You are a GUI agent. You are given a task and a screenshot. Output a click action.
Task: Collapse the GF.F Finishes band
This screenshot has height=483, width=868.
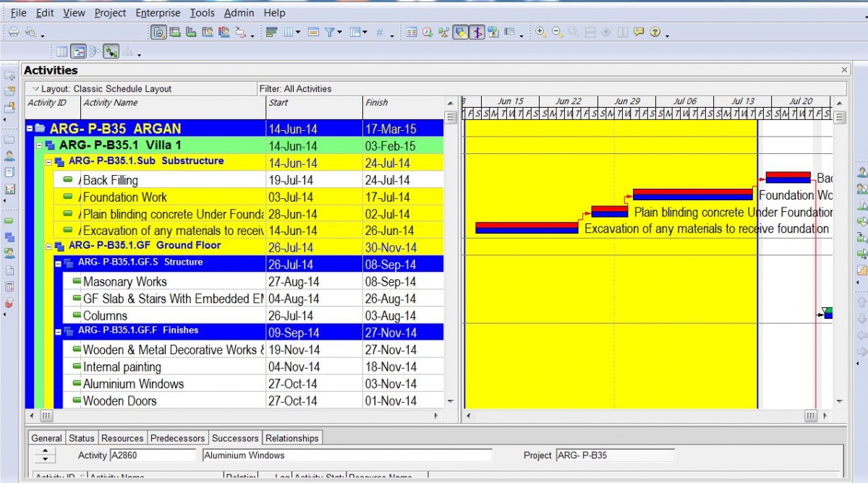click(x=58, y=331)
